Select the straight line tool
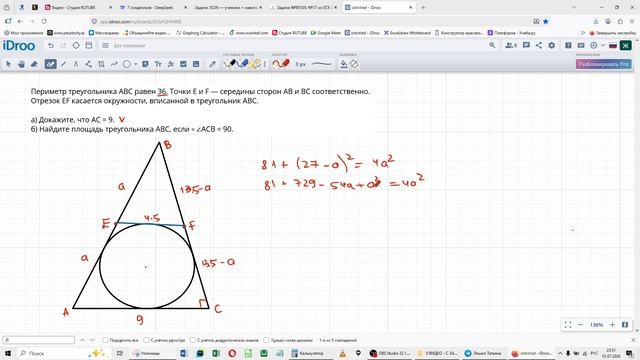Image resolution: width=640 pixels, height=360 pixels. [x=63, y=64]
